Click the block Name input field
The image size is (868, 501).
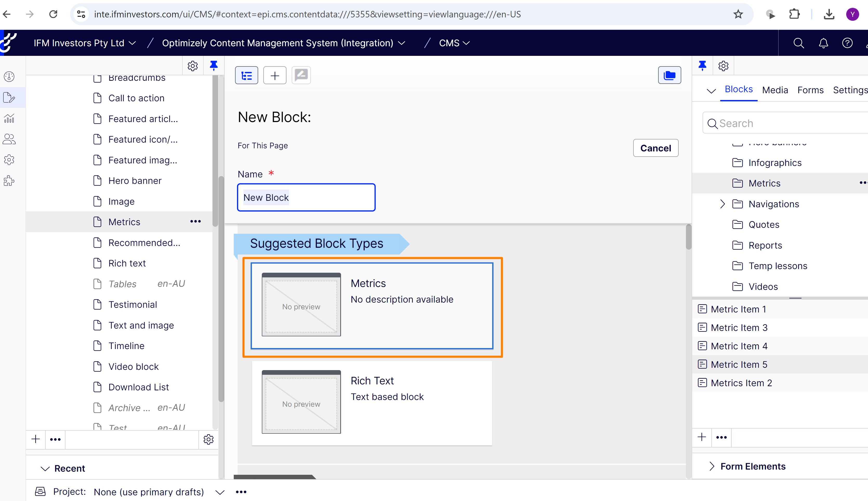(x=306, y=197)
